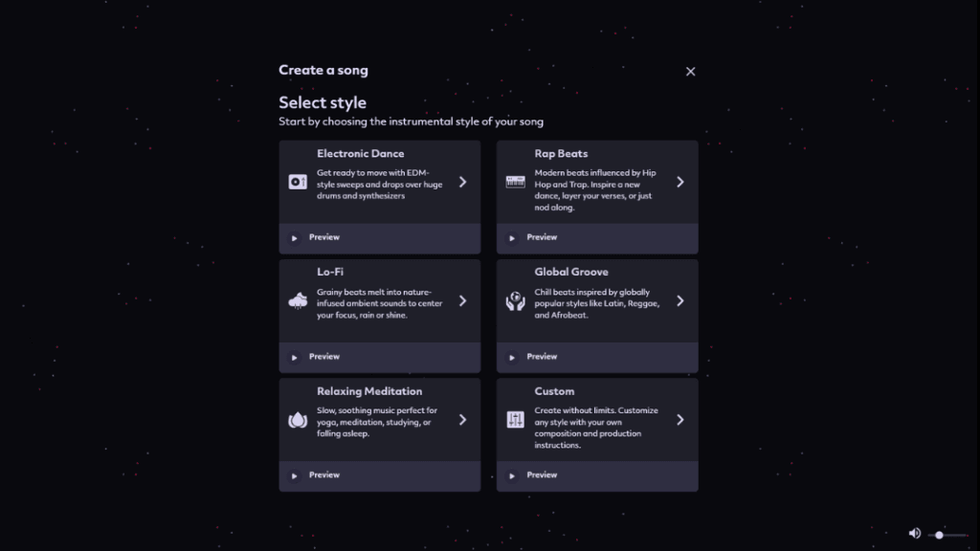
Task: Select the Global Groove style title
Action: [570, 272]
